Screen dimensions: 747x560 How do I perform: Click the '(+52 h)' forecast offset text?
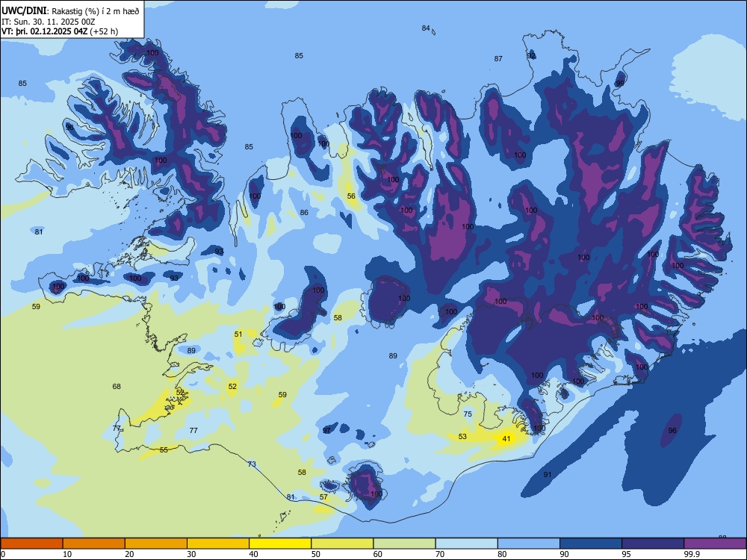coord(104,32)
